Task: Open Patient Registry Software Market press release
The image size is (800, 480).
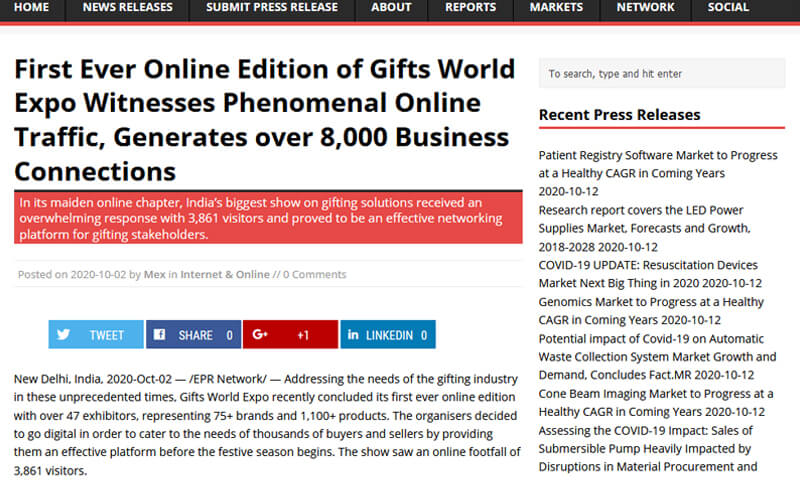Action: pyautogui.click(x=658, y=164)
